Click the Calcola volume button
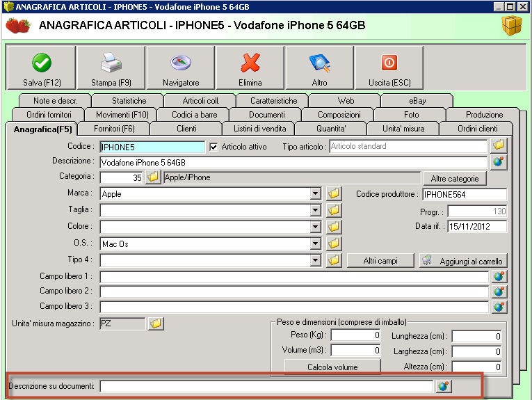 (332, 367)
